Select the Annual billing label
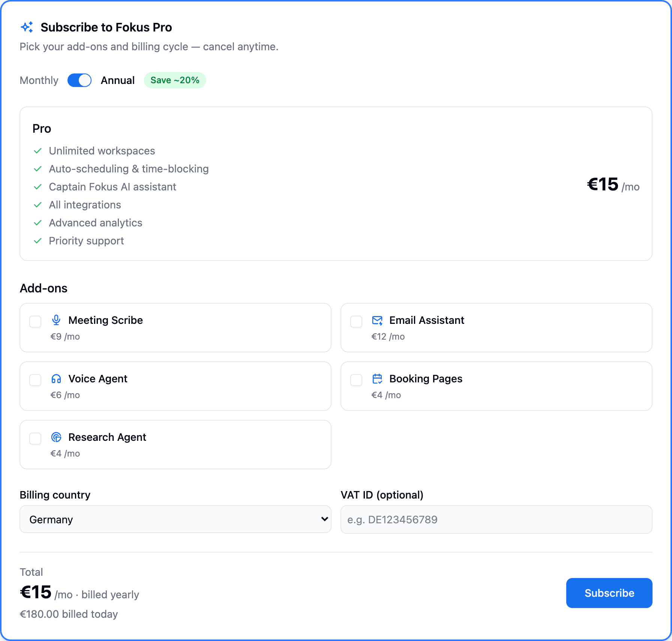 [118, 80]
